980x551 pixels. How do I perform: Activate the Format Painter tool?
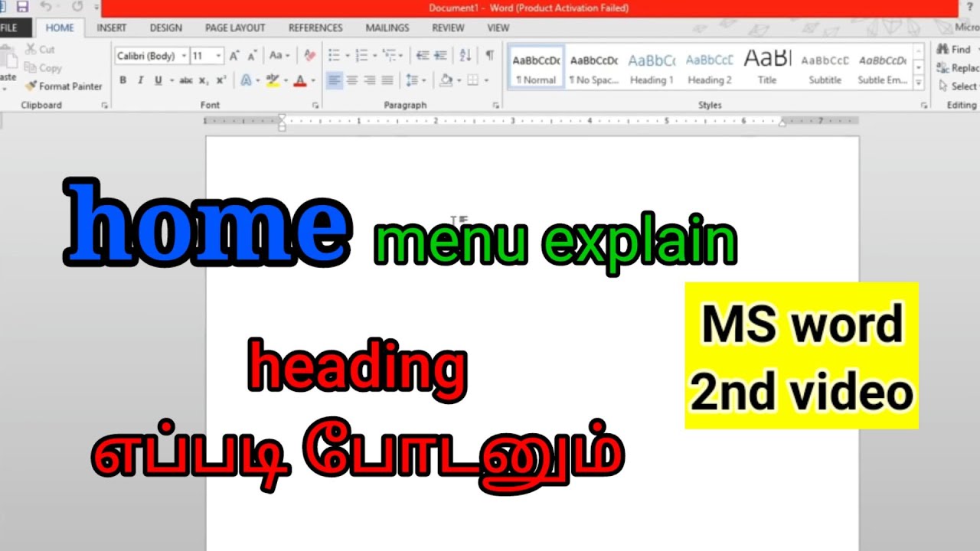[x=64, y=86]
